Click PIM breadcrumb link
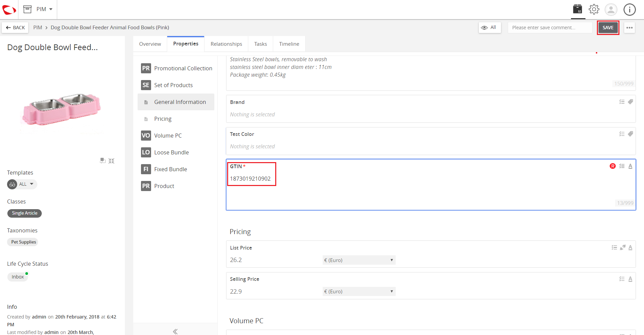 (38, 28)
